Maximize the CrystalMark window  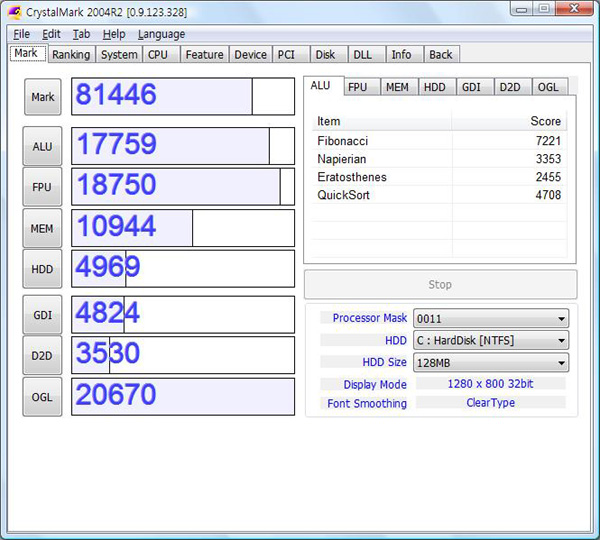click(544, 8)
